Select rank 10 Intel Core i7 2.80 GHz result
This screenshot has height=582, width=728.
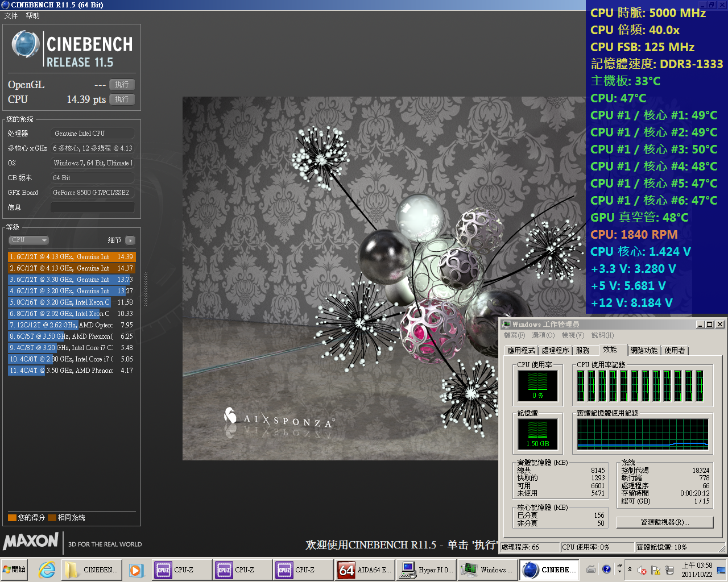click(72, 359)
